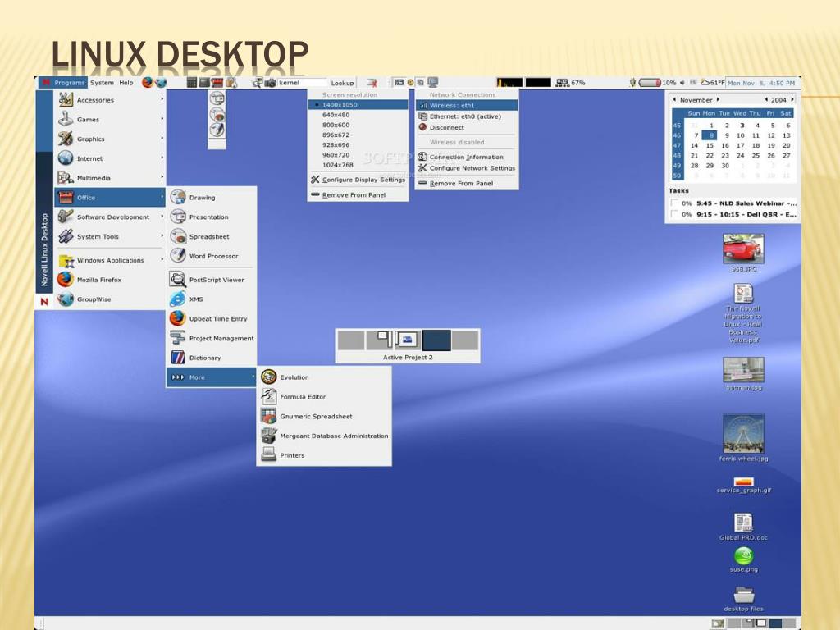Open PostScript Viewer from the Office submenu
The width and height of the screenshot is (840, 630).
212,280
